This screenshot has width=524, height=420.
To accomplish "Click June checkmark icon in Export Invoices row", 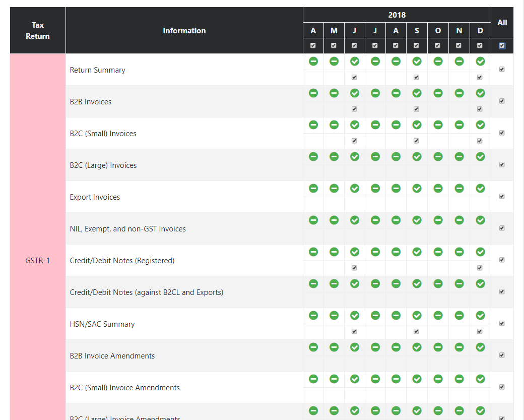I will click(x=355, y=189).
